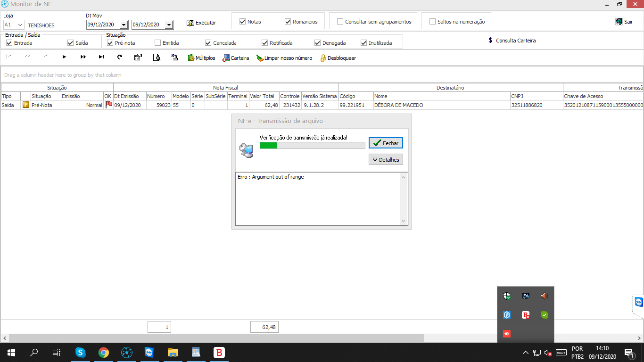Collapse the hidden tray icons chevron
This screenshot has width=644, height=362.
pos(526,353)
